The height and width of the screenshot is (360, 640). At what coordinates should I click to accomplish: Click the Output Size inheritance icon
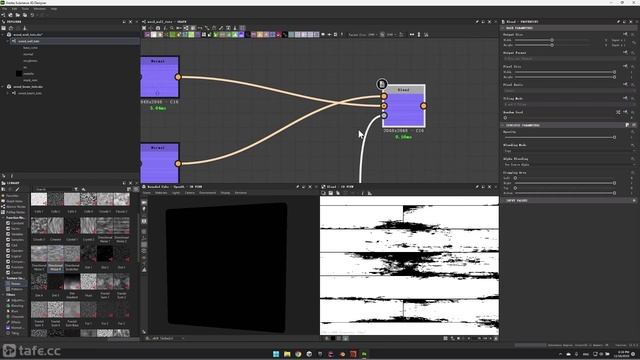(x=625, y=35)
